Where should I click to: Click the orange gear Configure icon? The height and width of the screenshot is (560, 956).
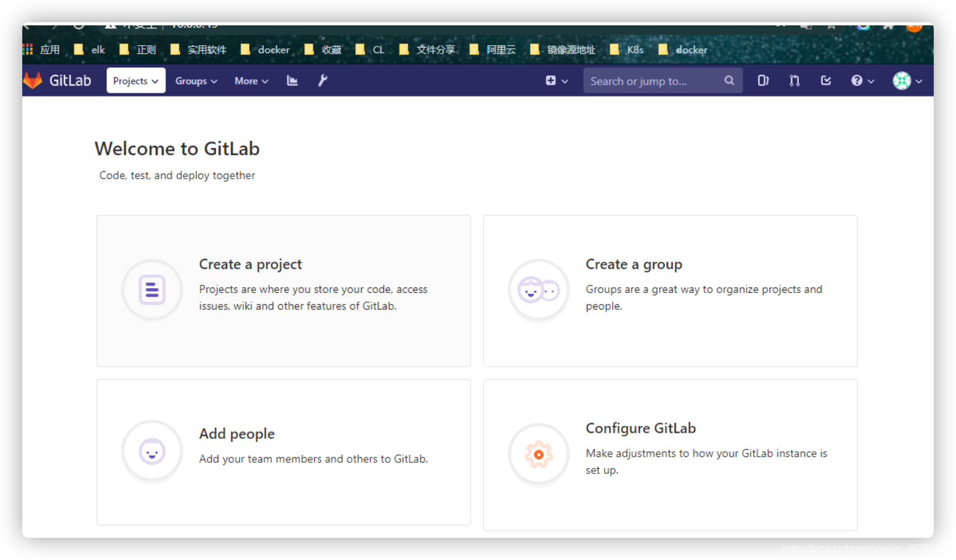pos(539,455)
